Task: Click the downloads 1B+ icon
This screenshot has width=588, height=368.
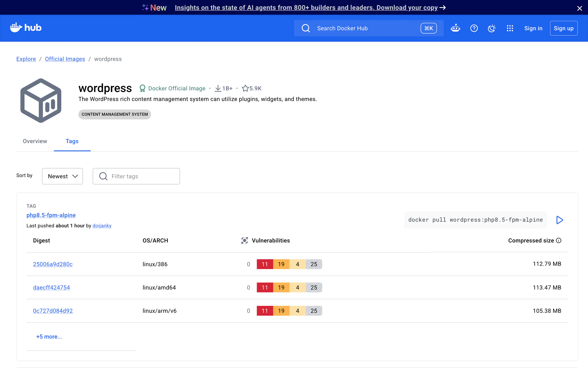Action: 218,88
